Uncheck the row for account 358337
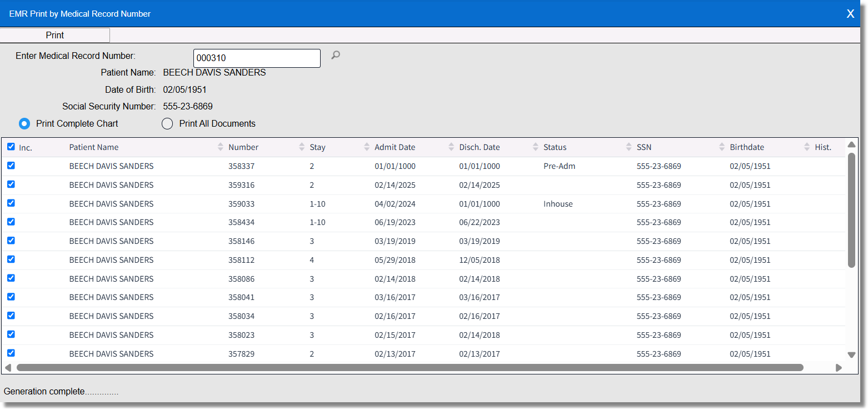 (11, 166)
